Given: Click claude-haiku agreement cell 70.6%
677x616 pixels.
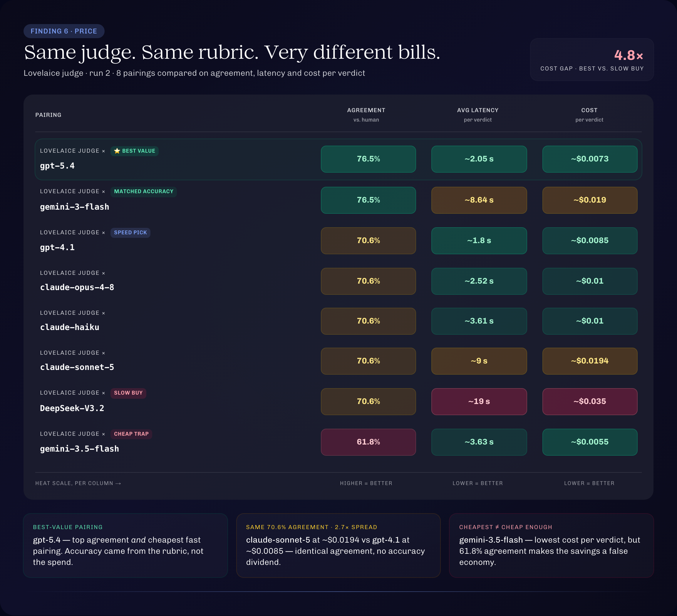Looking at the screenshot, I should click(368, 321).
